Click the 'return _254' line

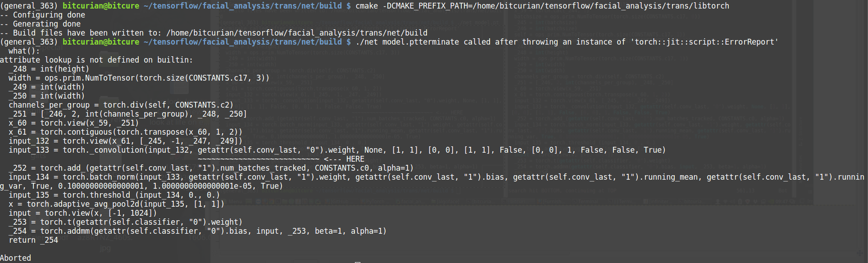click(x=33, y=240)
